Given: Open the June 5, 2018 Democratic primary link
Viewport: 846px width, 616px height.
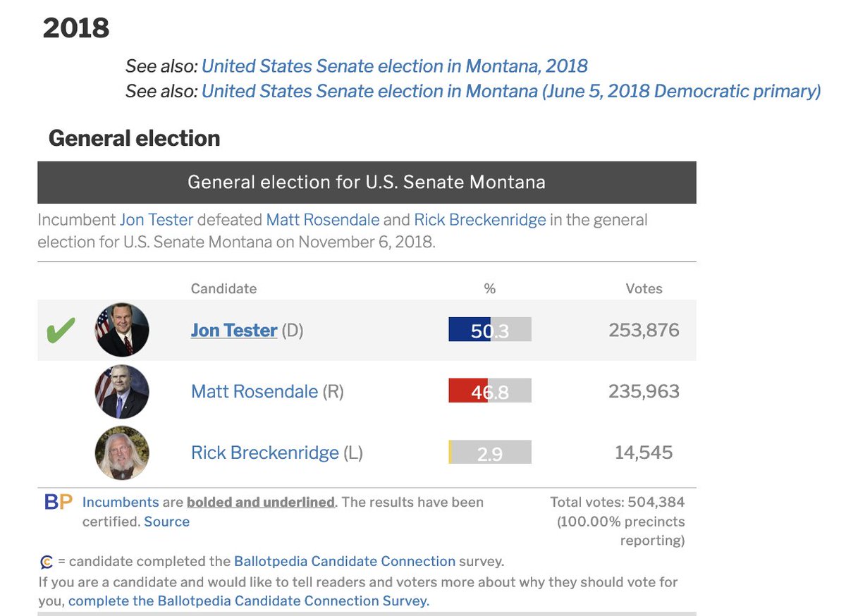Looking at the screenshot, I should coord(511,91).
